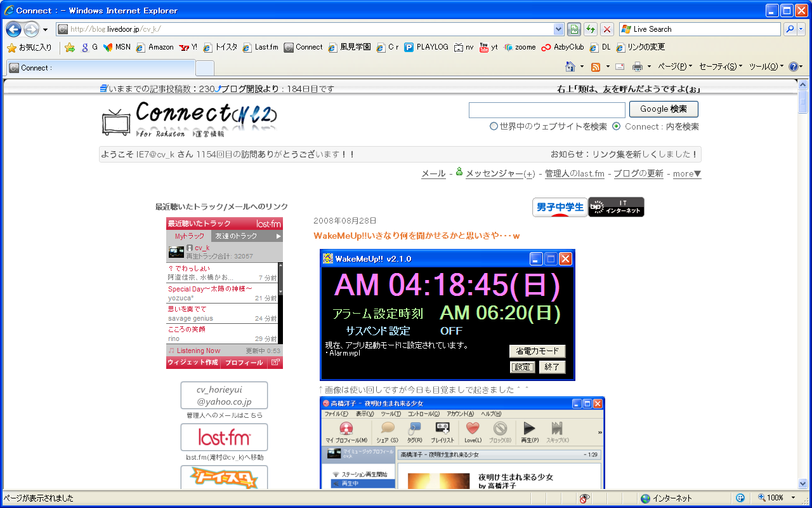The image size is (812, 508).
Task: Open the 'nv' niconico bookmark
Action: click(464, 47)
